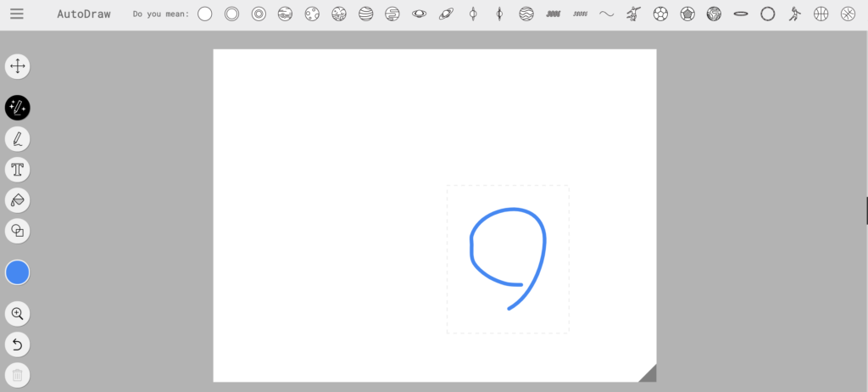Open the hamburger menu
Screen dimensions: 868x392
(x=17, y=14)
